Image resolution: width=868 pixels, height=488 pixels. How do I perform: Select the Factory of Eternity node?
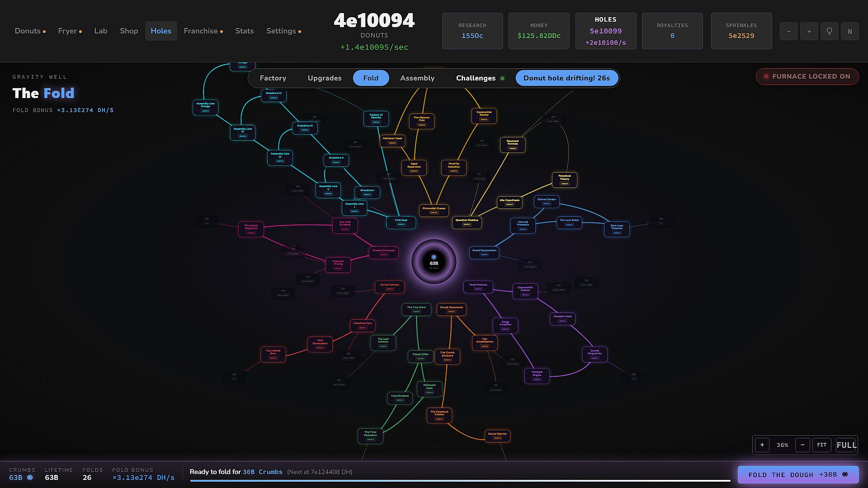click(376, 118)
